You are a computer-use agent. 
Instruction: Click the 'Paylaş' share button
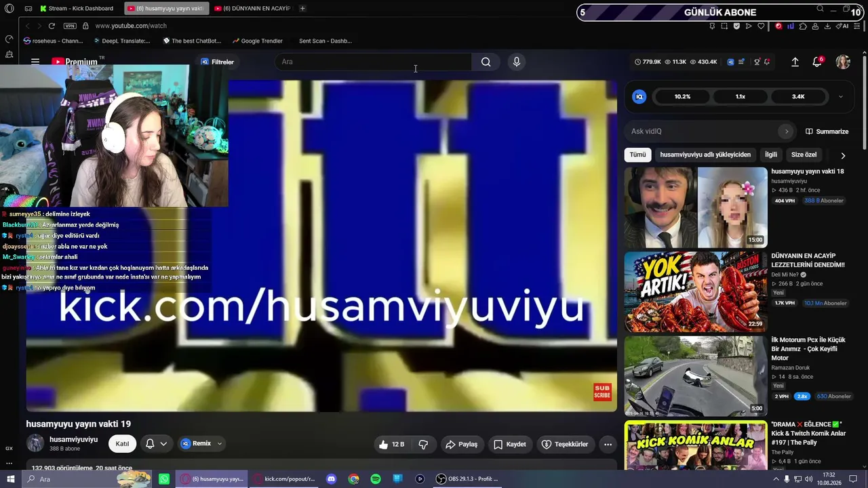461,445
